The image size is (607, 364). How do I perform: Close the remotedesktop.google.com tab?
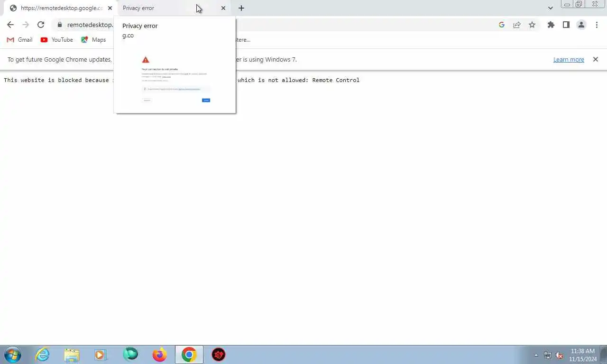pos(110,8)
